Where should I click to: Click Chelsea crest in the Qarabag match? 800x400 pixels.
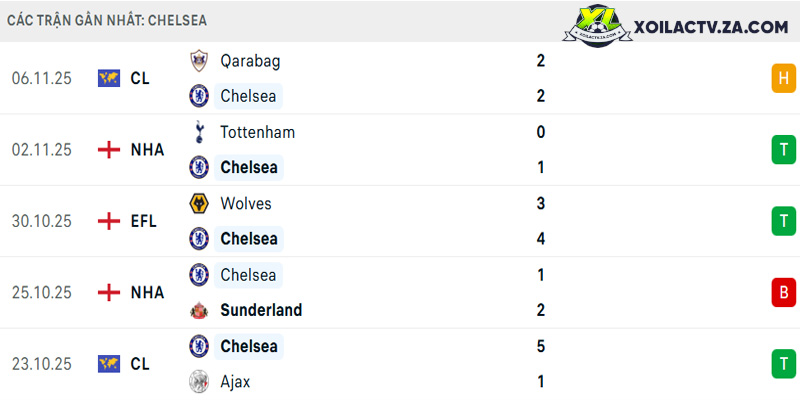click(199, 96)
